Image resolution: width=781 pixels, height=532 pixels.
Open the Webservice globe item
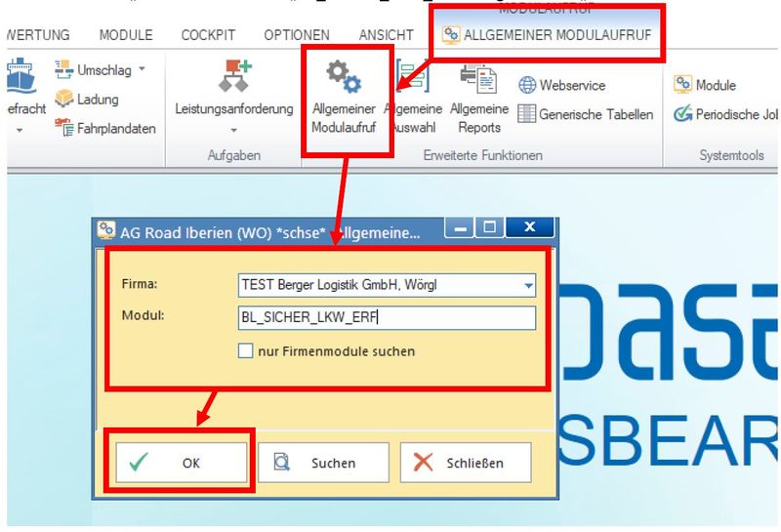click(x=562, y=85)
